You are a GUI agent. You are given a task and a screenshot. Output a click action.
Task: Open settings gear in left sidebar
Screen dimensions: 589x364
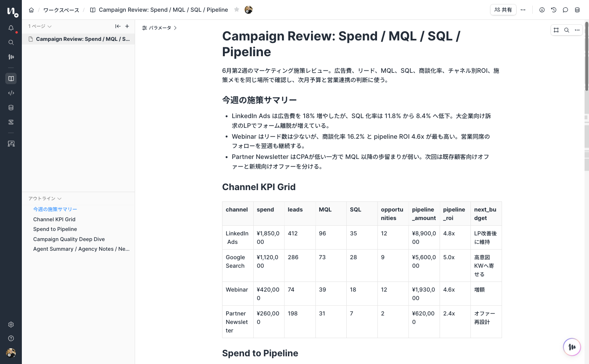point(11,324)
